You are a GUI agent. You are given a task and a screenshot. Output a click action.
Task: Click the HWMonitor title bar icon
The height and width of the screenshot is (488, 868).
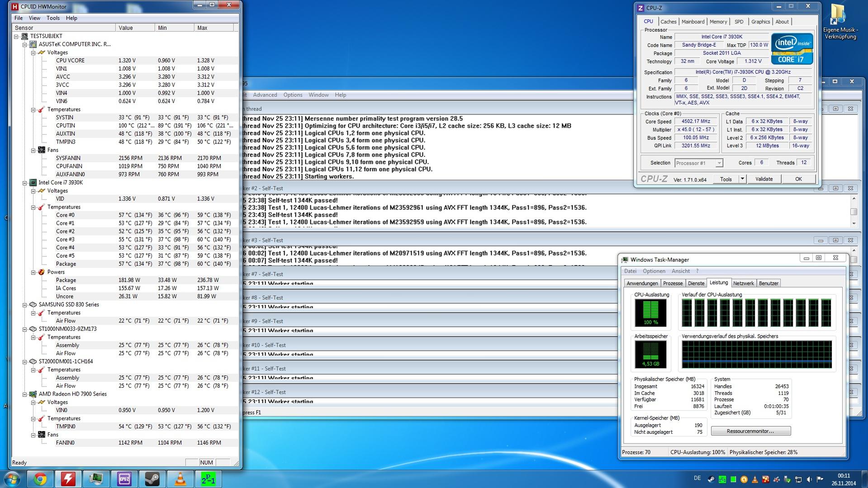15,6
